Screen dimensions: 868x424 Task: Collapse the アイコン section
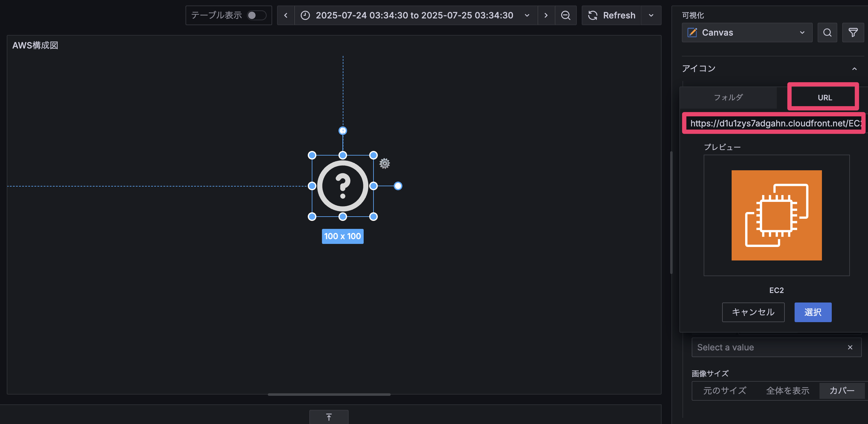854,69
